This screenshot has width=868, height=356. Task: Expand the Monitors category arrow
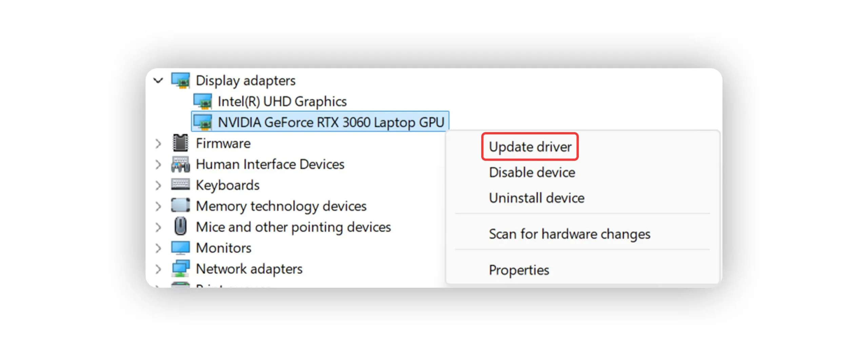point(158,248)
